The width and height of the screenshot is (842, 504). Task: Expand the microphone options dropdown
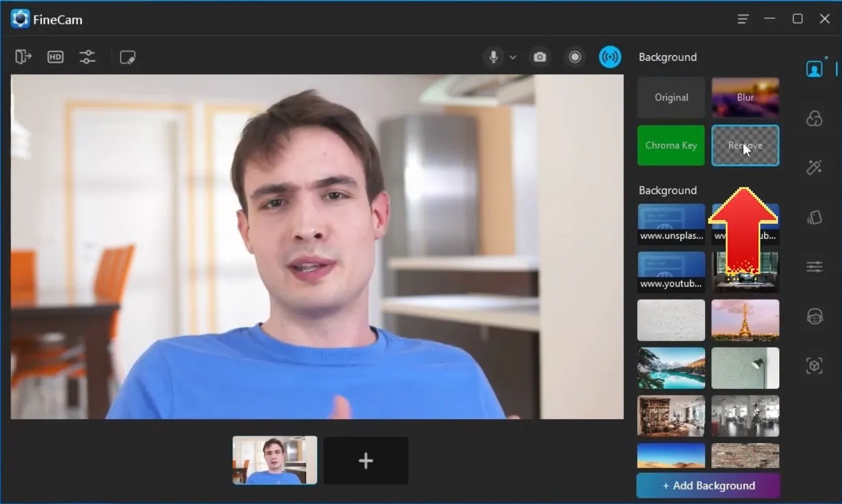tap(513, 57)
